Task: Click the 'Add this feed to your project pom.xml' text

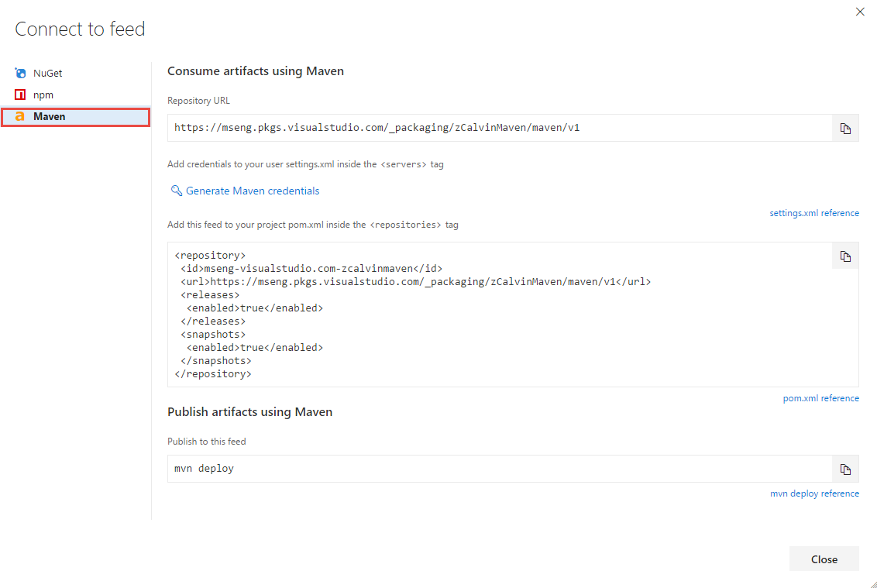Action: click(313, 225)
